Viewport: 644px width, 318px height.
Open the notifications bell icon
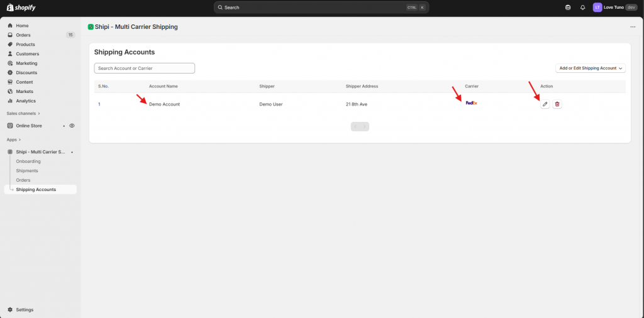582,8
